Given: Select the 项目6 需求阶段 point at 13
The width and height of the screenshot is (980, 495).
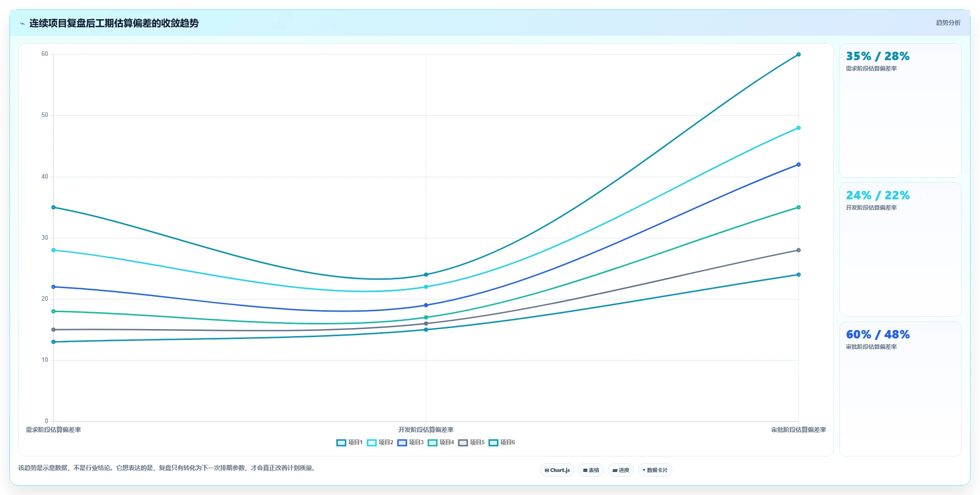Looking at the screenshot, I should tap(53, 342).
